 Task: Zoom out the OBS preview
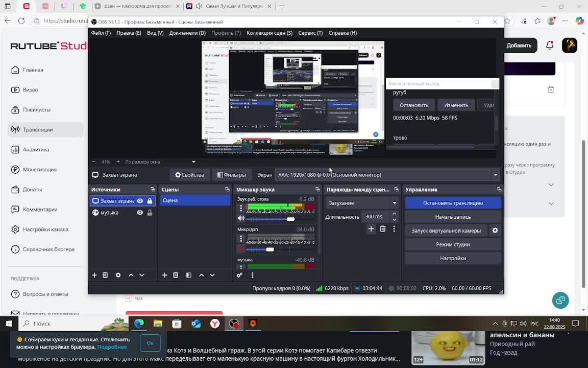click(94, 162)
